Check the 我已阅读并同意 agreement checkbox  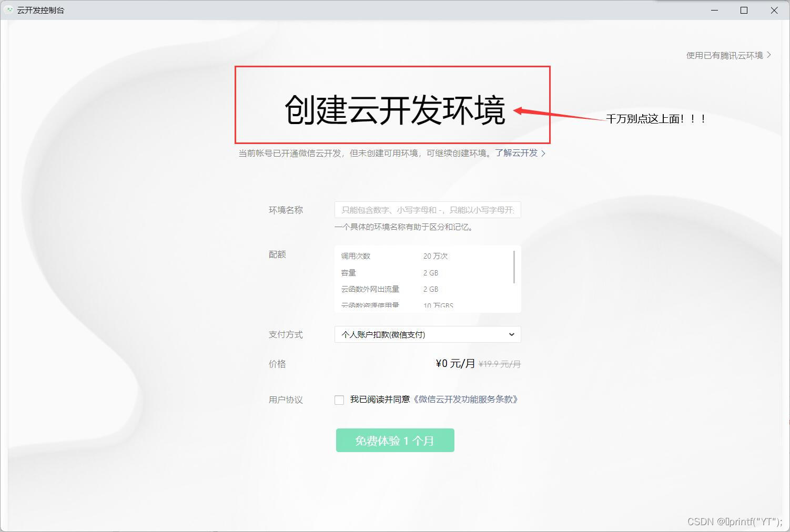tap(339, 400)
